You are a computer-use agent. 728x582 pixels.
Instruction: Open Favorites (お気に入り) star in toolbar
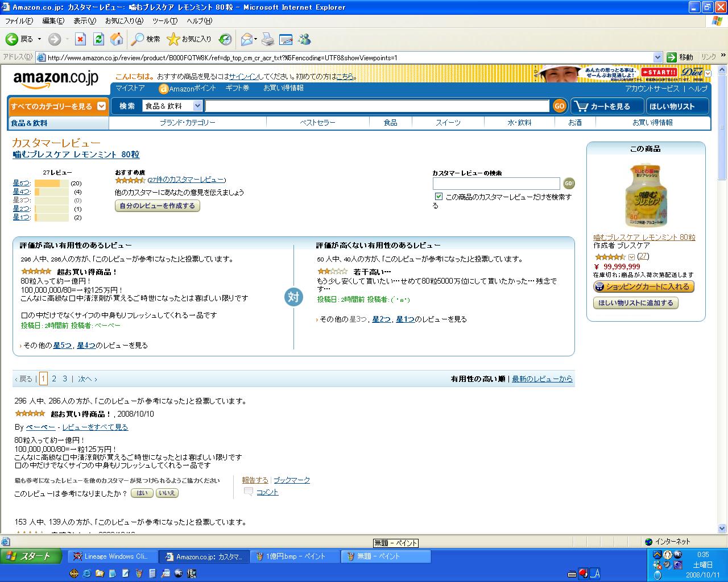click(189, 39)
